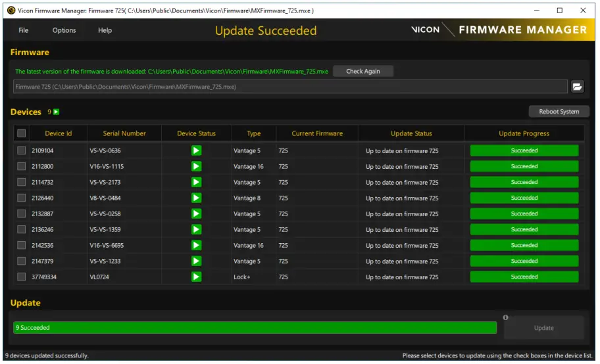Viewport: 600px width, 364px height.
Task: Click green play icon next to Devices count
Action: (57, 112)
